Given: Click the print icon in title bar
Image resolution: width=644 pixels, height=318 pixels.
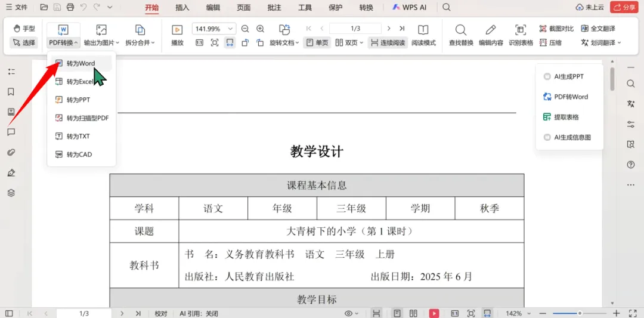Looking at the screenshot, I should click(x=70, y=7).
